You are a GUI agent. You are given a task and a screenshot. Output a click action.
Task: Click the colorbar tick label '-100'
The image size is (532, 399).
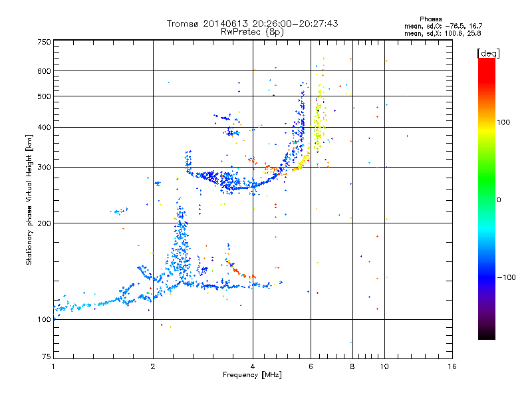click(506, 277)
